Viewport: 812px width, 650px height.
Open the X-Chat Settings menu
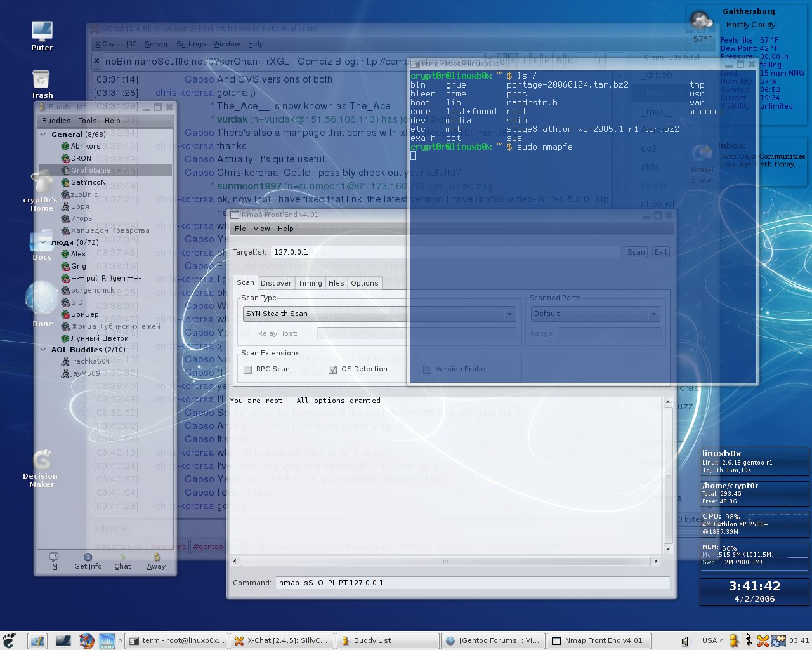191,44
